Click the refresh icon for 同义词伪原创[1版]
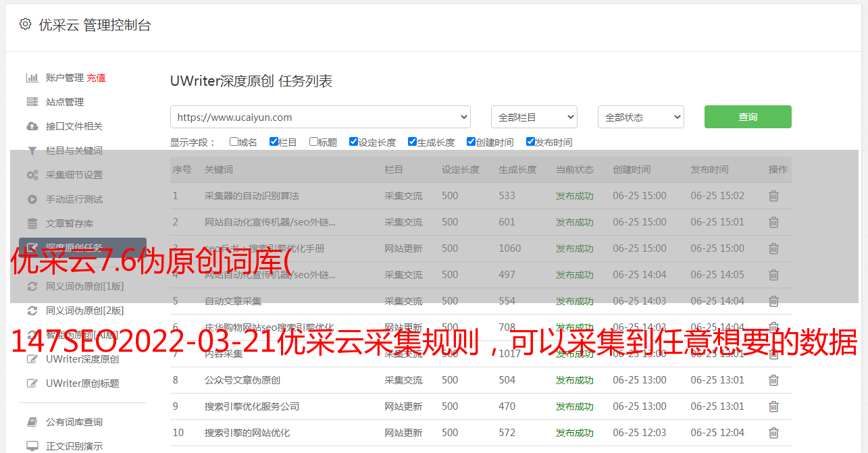The height and width of the screenshot is (453, 868). coord(32,286)
